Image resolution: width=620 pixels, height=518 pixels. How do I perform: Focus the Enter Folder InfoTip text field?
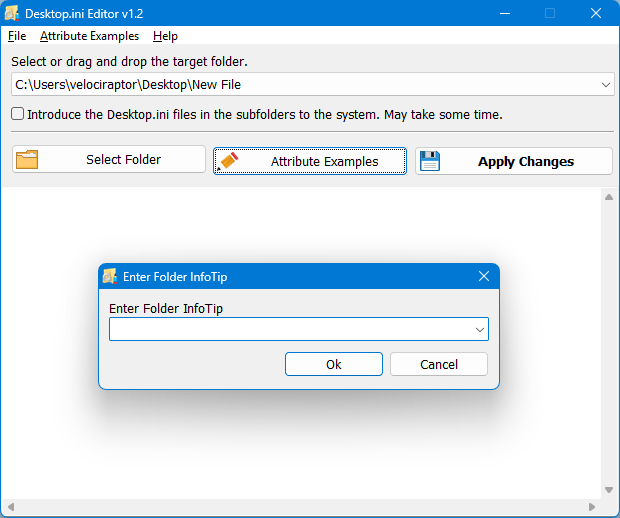tap(290, 329)
